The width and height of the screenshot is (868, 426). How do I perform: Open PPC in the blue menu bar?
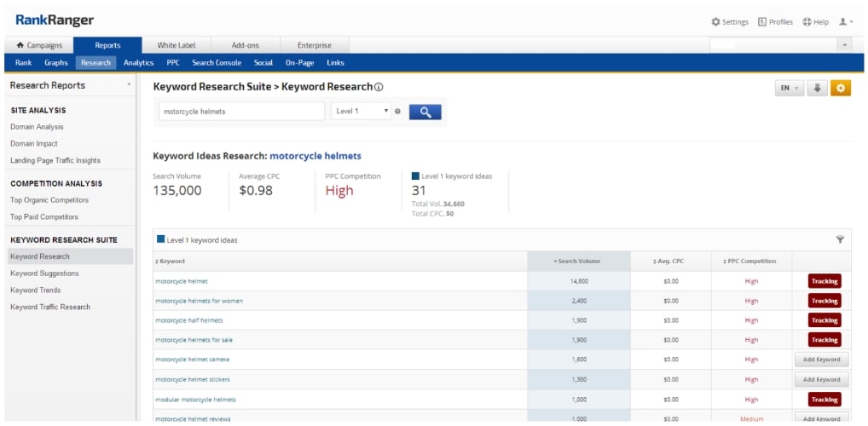173,62
